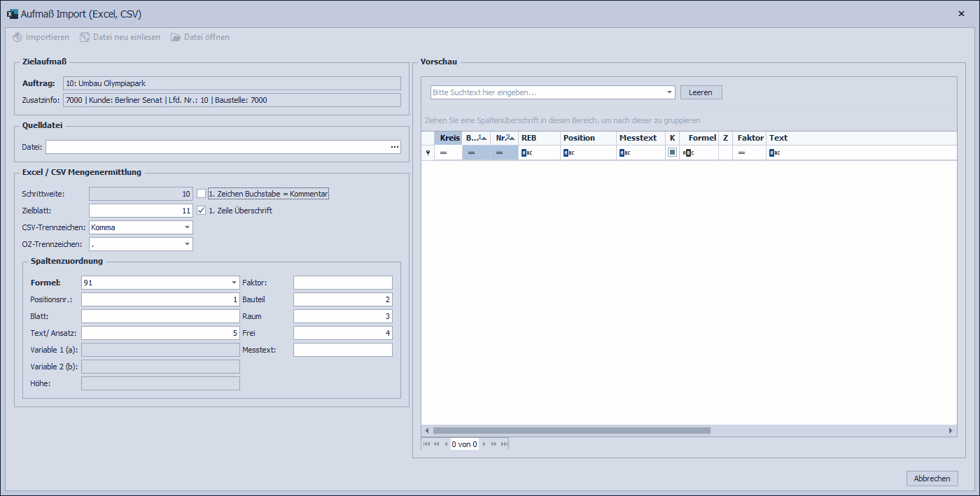
Task: Click the equals filter icon under Kreis
Action: pos(443,153)
